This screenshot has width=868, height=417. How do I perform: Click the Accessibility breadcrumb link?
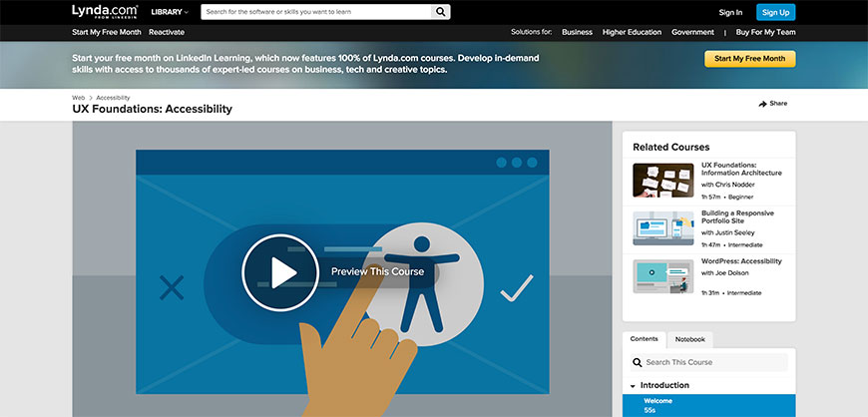pos(113,98)
